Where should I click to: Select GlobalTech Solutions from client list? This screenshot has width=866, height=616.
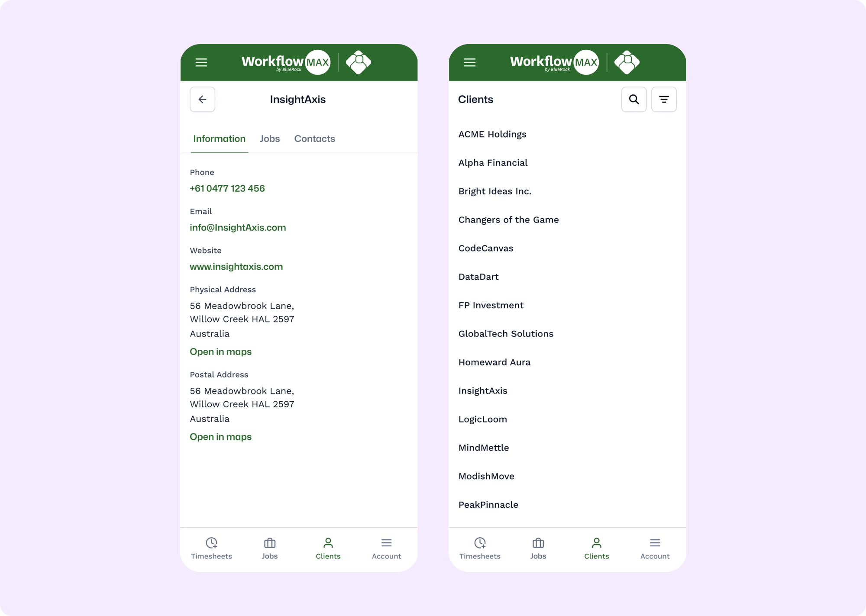(506, 333)
